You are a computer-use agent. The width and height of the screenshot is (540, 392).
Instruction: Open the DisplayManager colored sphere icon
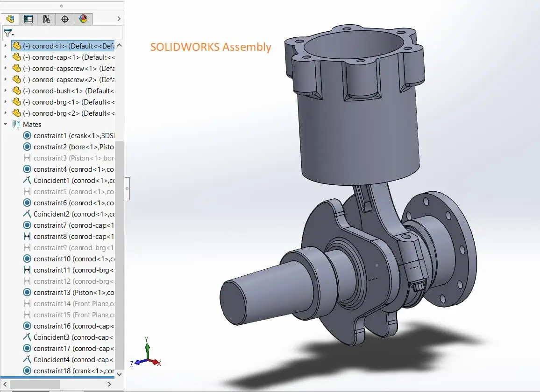click(82, 19)
